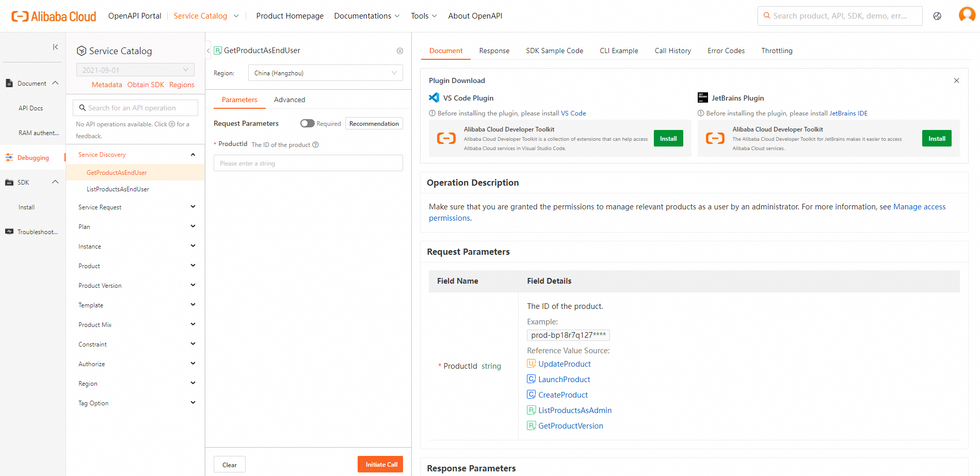Image resolution: width=980 pixels, height=476 pixels.
Task: Close the Plugin Download panel
Action: 956,80
